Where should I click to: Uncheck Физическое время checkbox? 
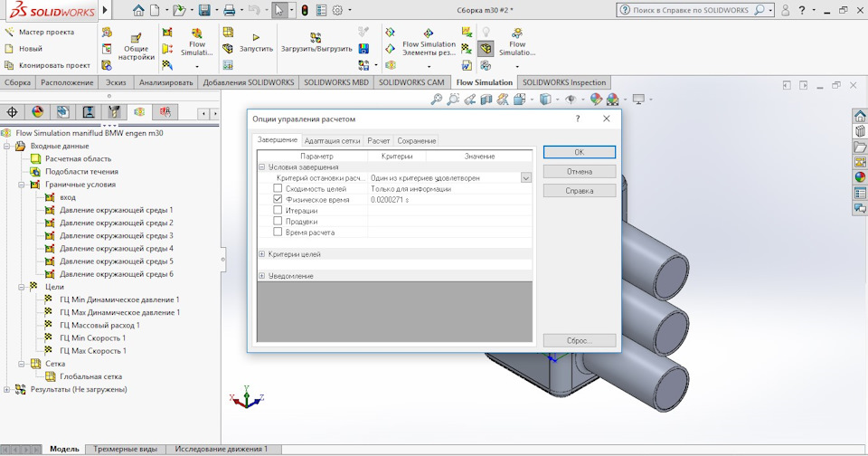278,199
